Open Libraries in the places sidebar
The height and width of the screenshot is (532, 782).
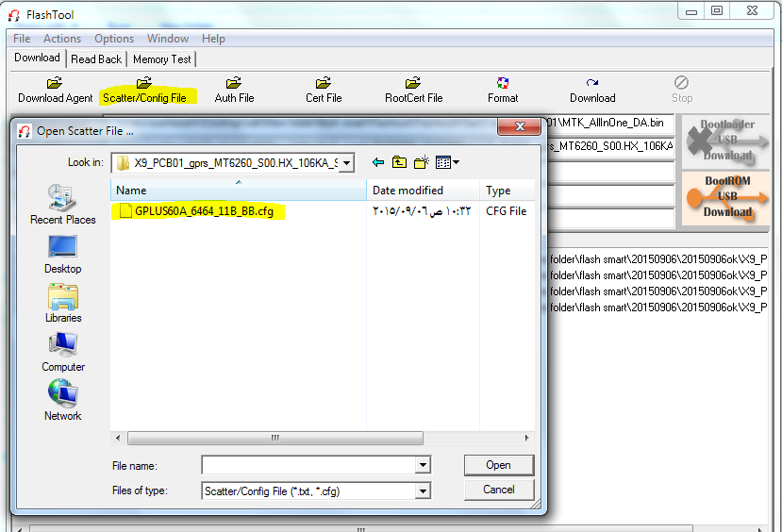pyautogui.click(x=63, y=303)
